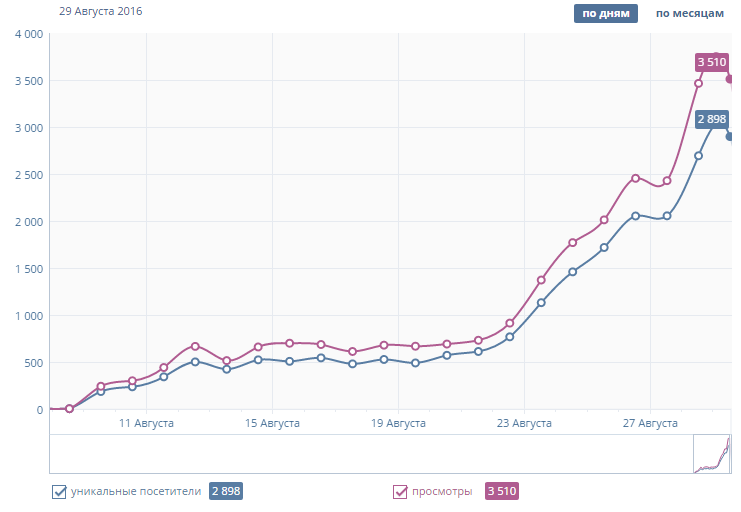Click the 'уникальные посетители' legend label

pos(135,491)
